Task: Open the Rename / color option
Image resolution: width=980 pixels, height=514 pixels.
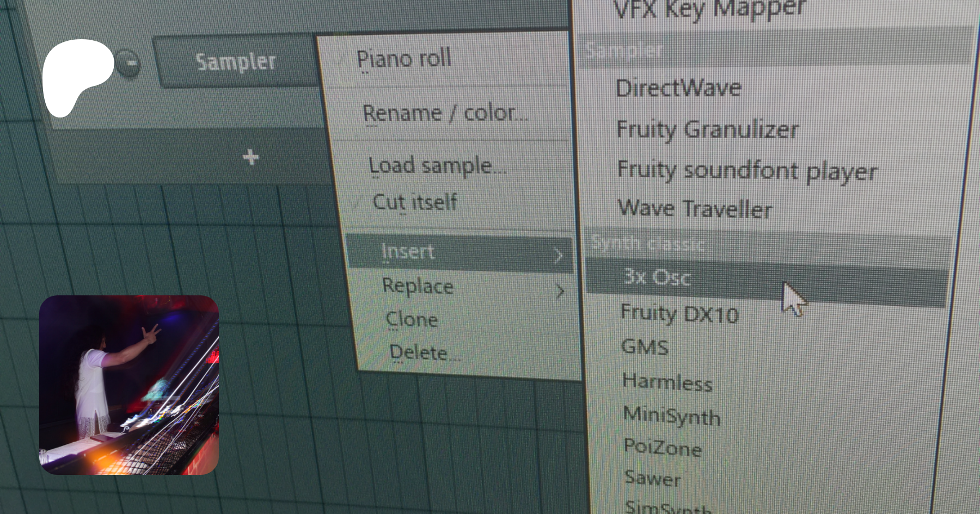Action: pos(445,113)
